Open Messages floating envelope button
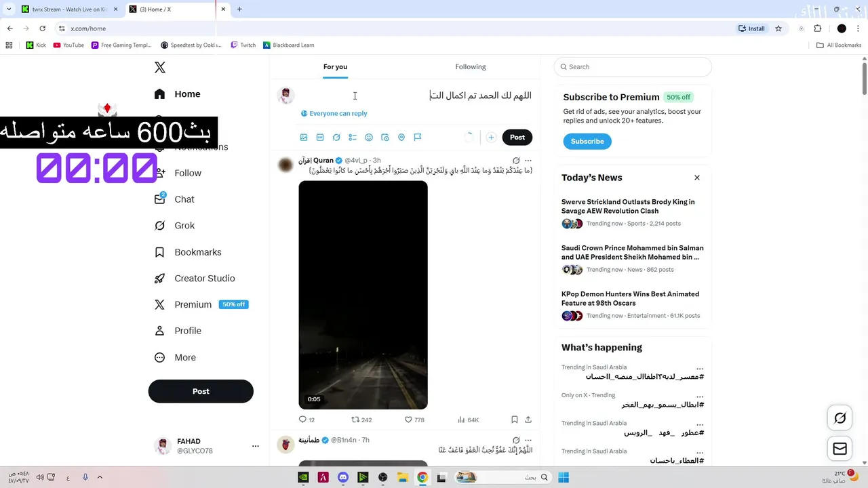 pyautogui.click(x=840, y=449)
